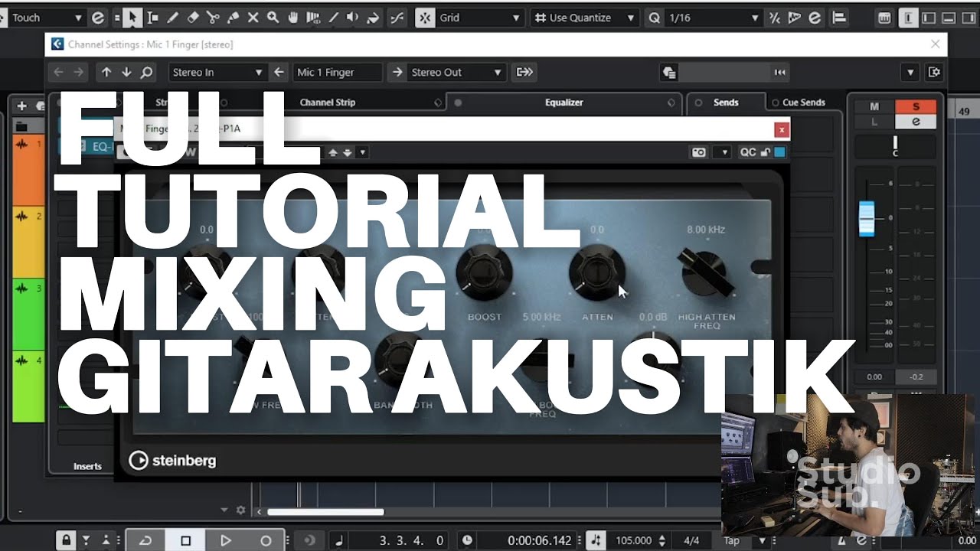Toggle the Solo S button
This screenshot has width=980, height=551.
[916, 107]
